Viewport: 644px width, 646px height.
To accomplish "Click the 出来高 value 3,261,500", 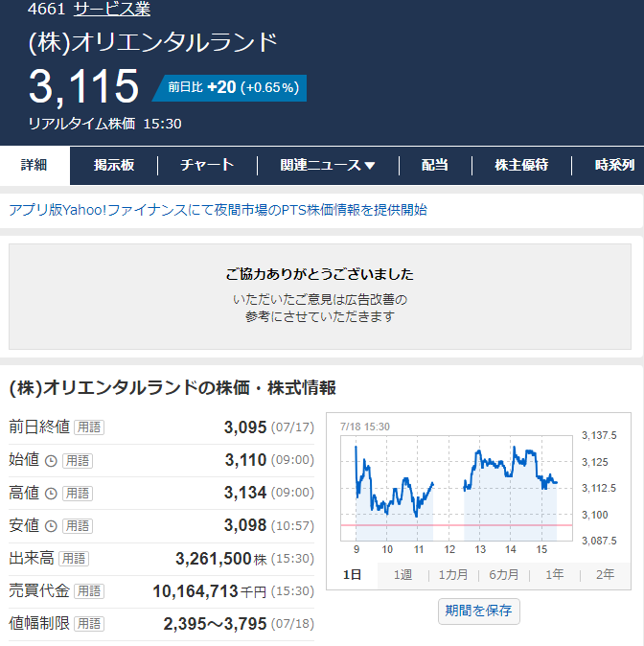I will pyautogui.click(x=214, y=559).
